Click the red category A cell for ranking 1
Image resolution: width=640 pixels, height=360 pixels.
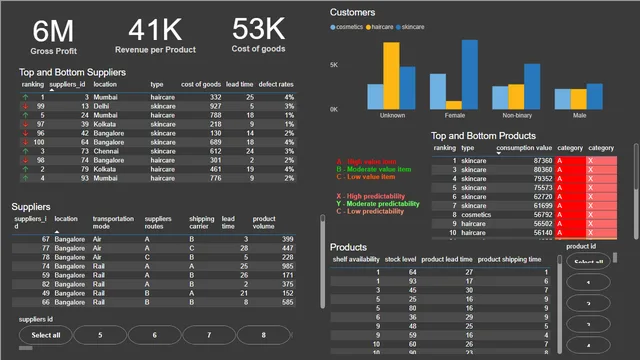pyautogui.click(x=571, y=161)
